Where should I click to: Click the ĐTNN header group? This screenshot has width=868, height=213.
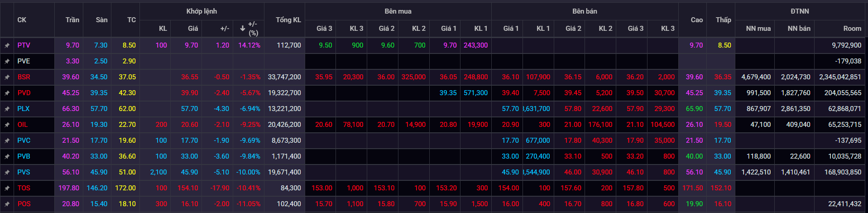point(799,11)
